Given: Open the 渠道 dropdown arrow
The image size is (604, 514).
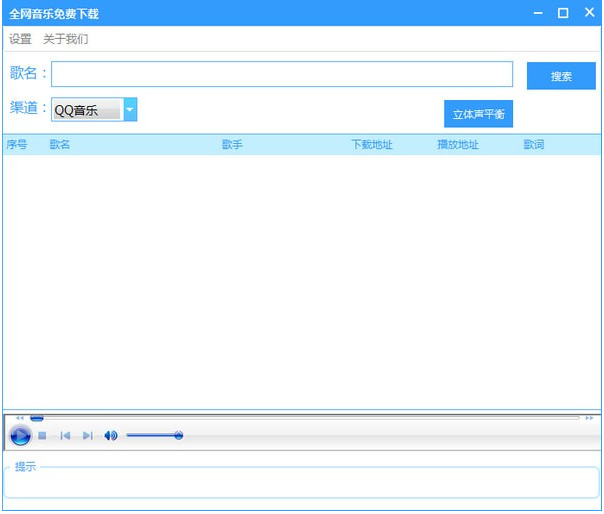Looking at the screenshot, I should point(130,110).
